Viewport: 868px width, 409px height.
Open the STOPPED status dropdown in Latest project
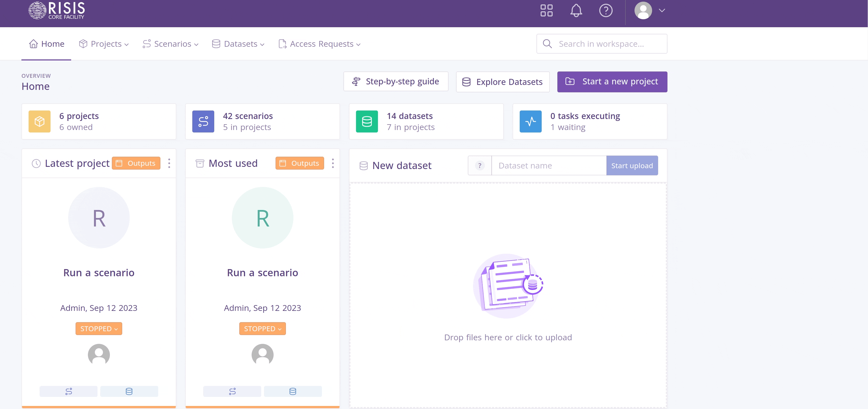(x=99, y=328)
